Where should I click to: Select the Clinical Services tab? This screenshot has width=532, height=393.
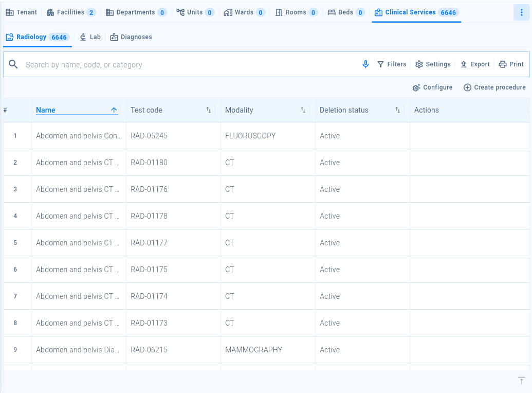pos(416,12)
